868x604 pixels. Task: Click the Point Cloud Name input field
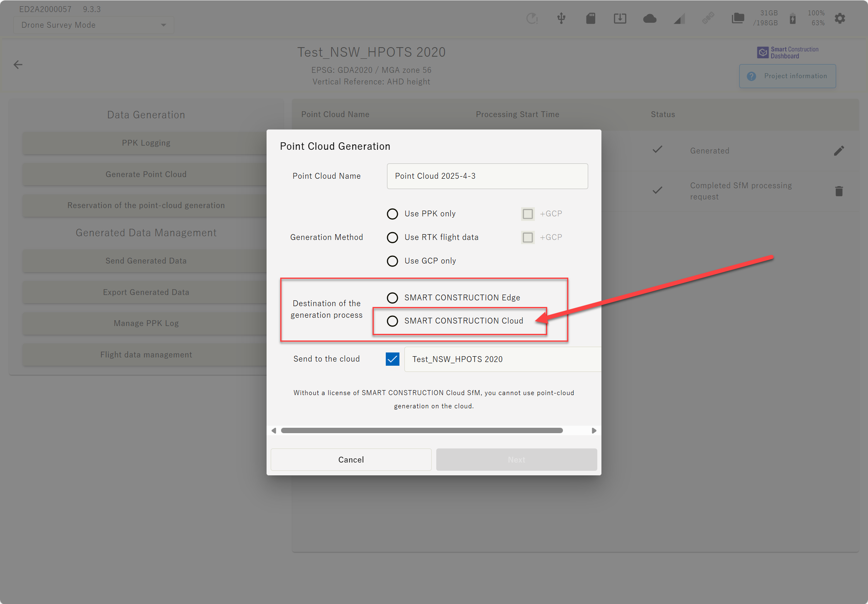(488, 176)
